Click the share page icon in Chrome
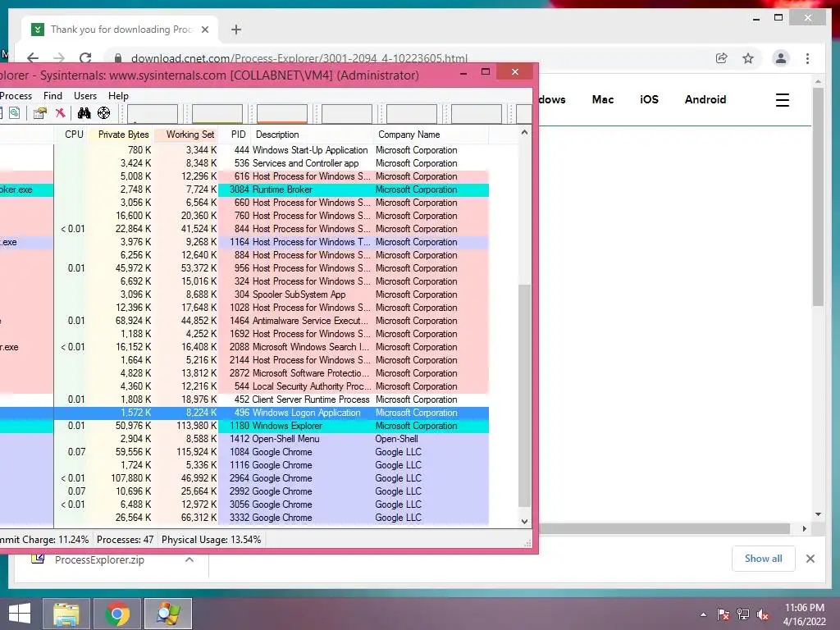Image resolution: width=840 pixels, height=630 pixels. [x=722, y=58]
